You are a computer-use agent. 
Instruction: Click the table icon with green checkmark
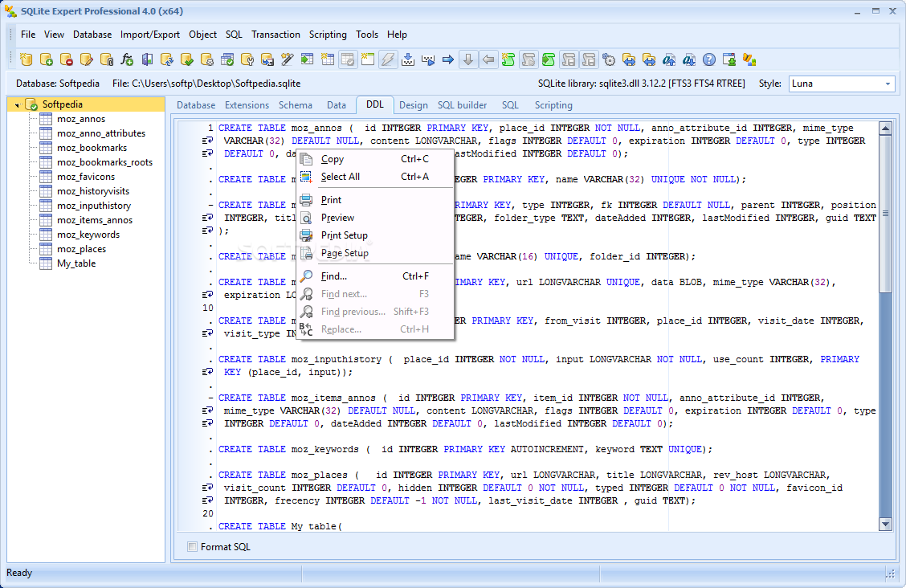[227, 59]
